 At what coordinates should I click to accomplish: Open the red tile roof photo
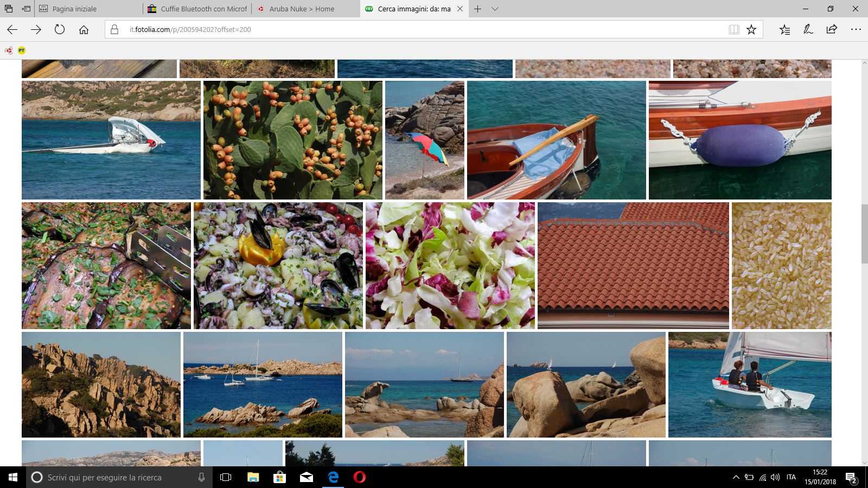click(633, 266)
